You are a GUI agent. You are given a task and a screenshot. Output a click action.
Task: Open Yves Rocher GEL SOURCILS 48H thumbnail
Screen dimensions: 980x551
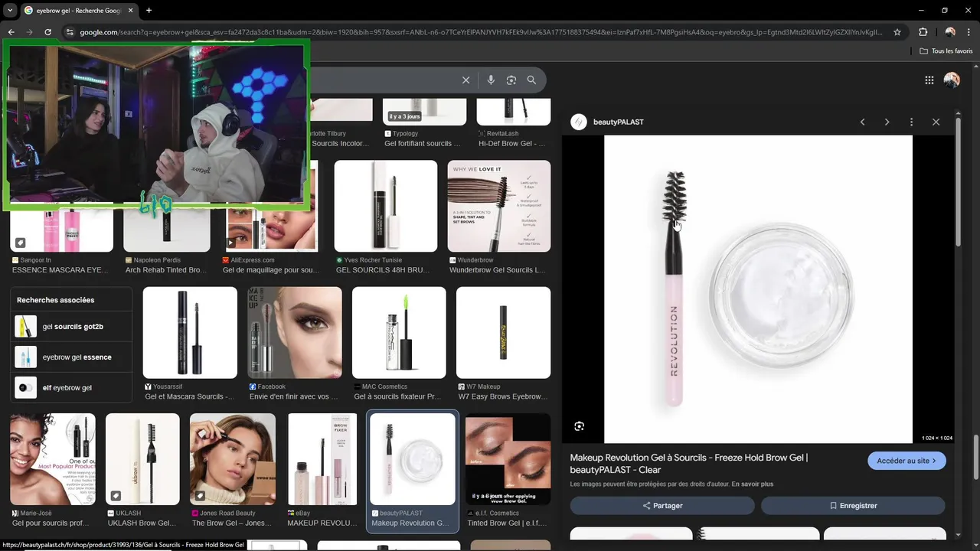coord(386,206)
